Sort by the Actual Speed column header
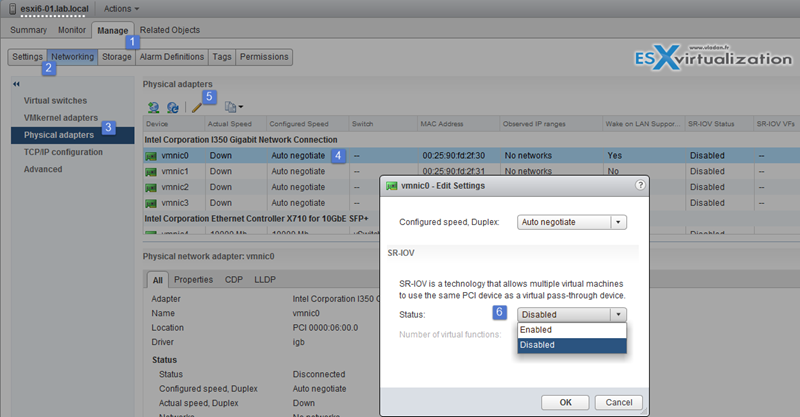 [235, 124]
